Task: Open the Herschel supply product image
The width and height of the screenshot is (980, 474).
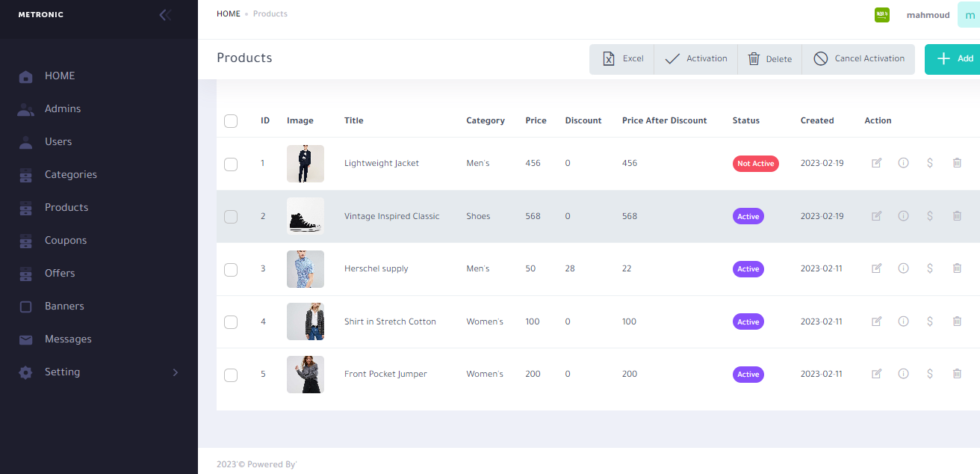Action: pyautogui.click(x=306, y=269)
